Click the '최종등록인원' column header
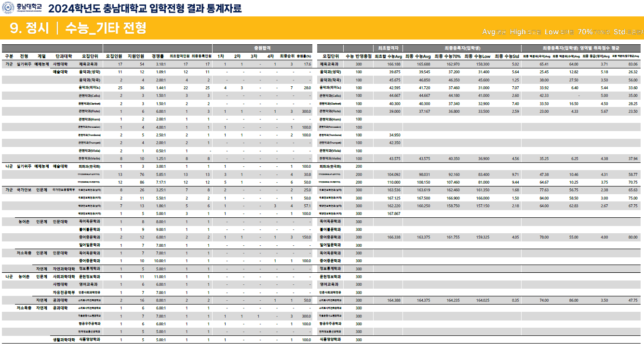 [201, 56]
